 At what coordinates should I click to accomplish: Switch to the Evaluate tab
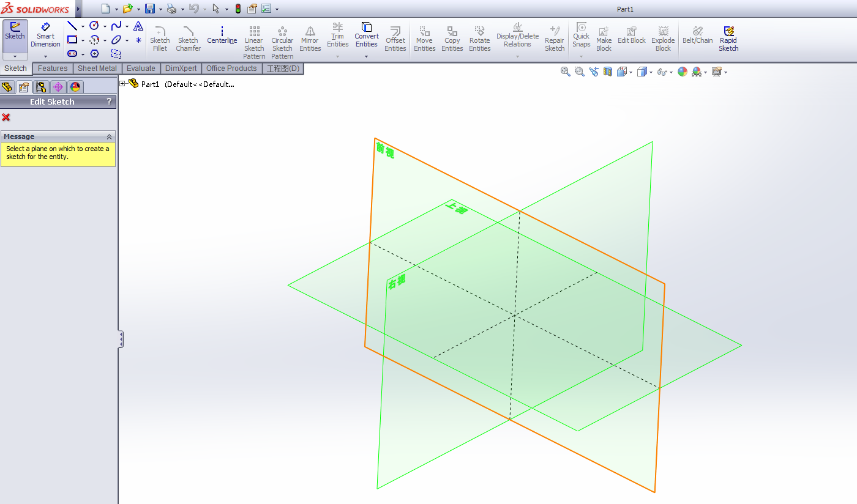point(141,69)
